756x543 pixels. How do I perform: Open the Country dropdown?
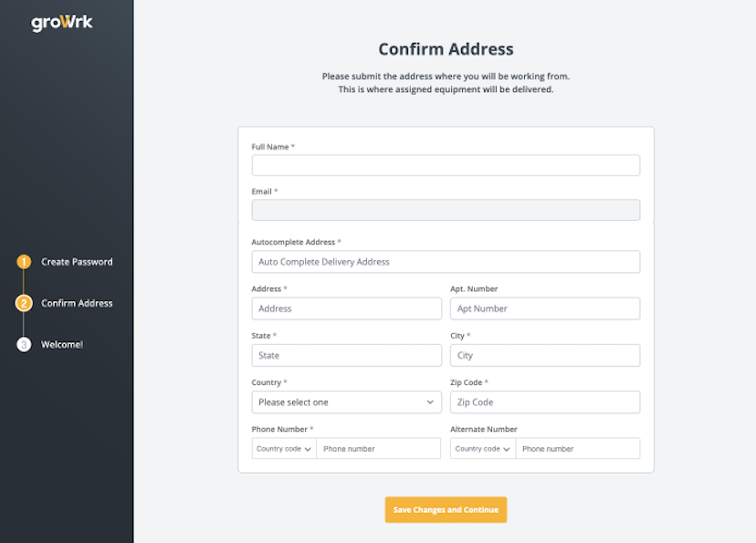click(x=346, y=402)
